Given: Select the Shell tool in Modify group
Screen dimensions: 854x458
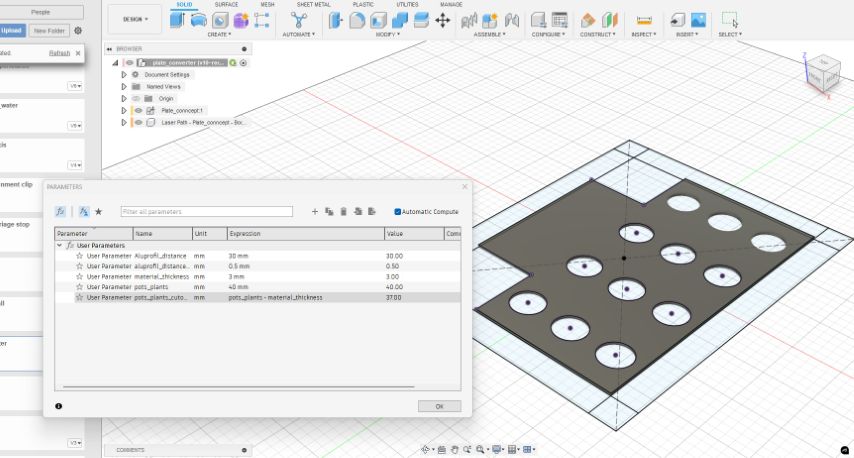Looking at the screenshot, I should coord(379,21).
